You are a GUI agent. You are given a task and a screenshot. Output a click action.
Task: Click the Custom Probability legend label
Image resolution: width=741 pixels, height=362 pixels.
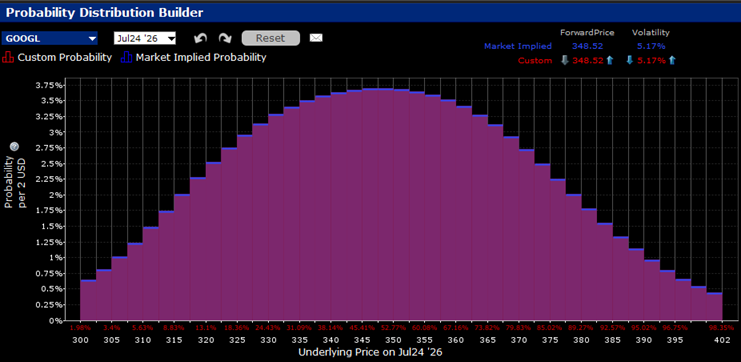click(65, 58)
